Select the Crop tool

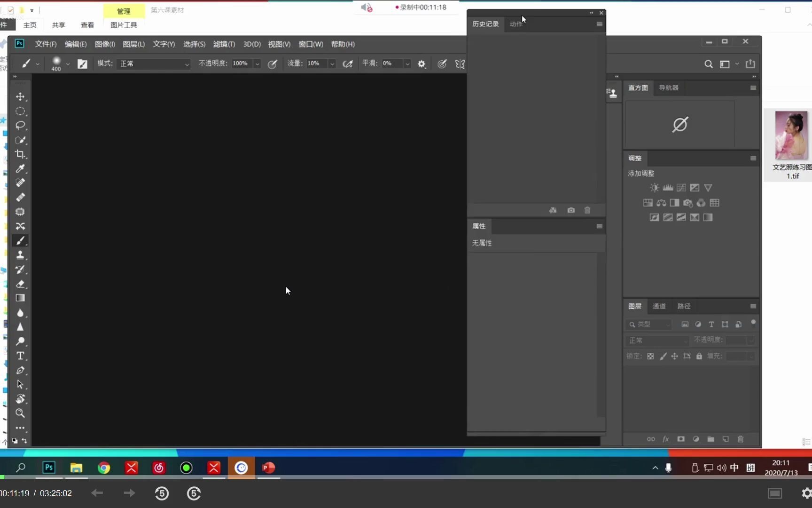tap(20, 154)
